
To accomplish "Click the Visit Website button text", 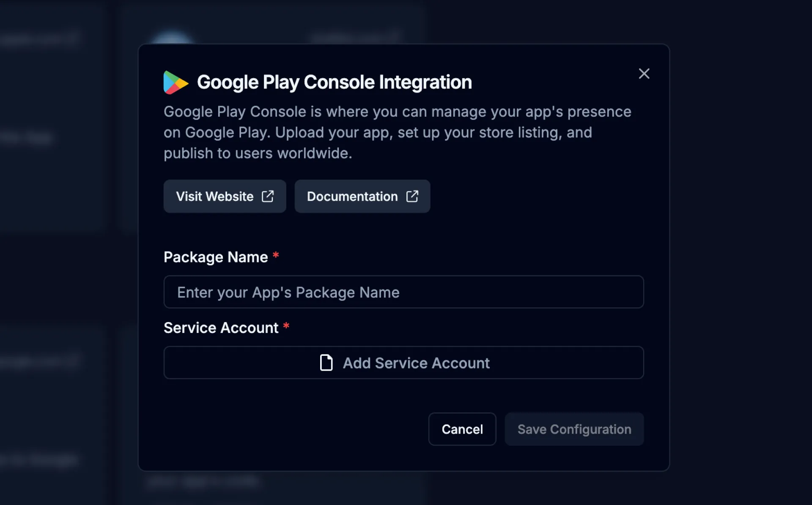I will click(214, 196).
